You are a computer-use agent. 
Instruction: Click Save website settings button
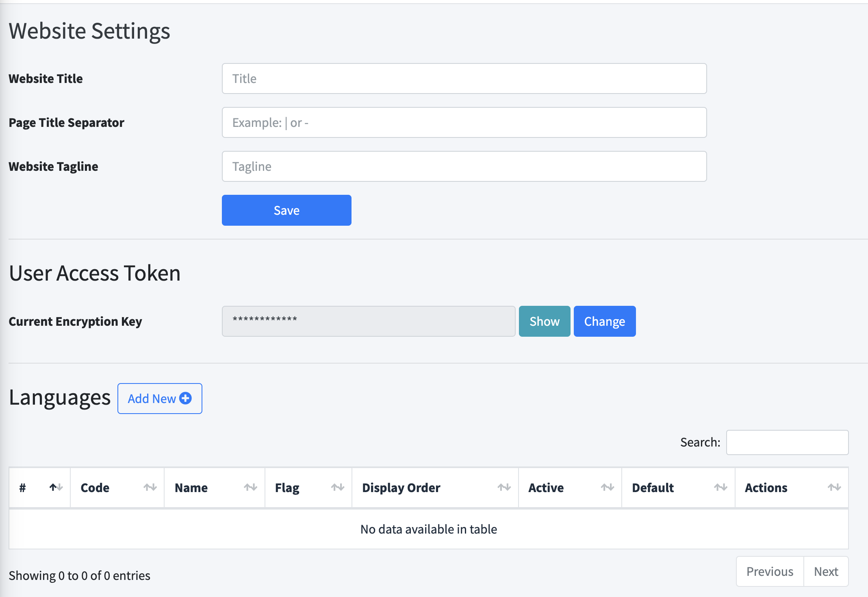[286, 210]
